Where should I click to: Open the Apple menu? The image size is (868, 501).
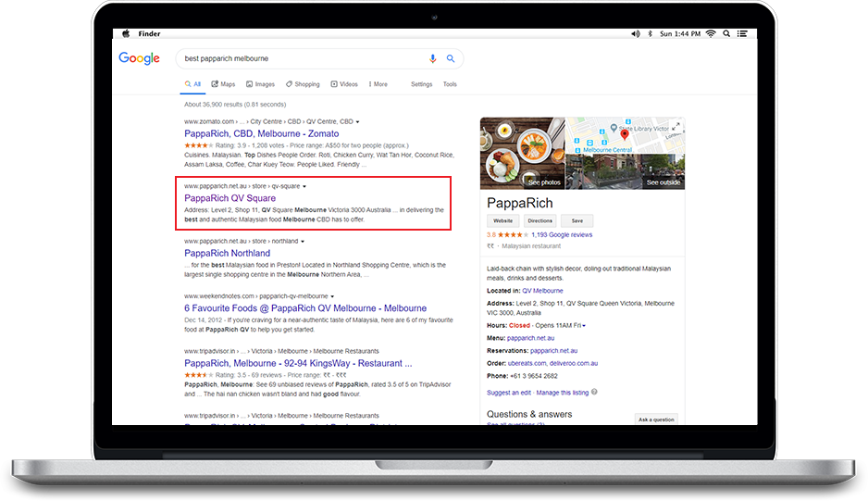(x=126, y=34)
